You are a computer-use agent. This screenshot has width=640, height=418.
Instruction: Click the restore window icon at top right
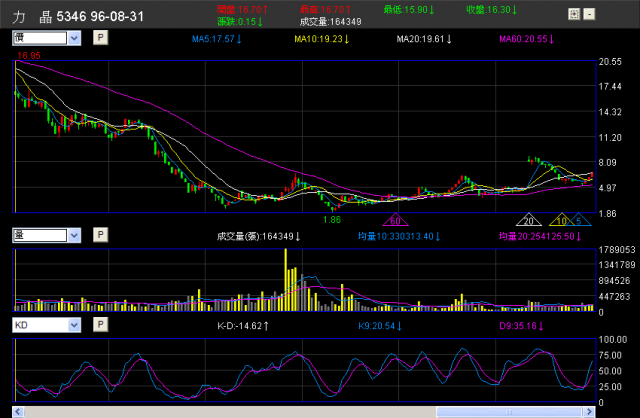click(x=574, y=14)
